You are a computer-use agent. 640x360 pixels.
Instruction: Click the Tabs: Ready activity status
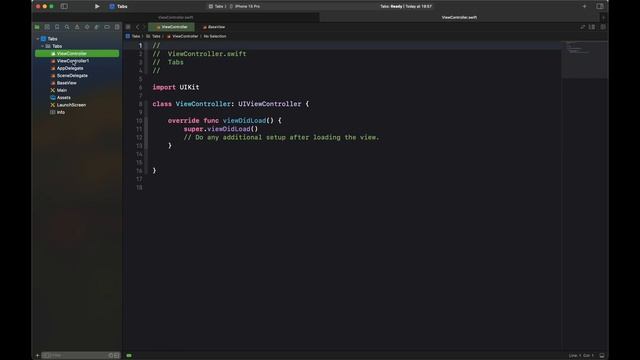click(x=406, y=7)
